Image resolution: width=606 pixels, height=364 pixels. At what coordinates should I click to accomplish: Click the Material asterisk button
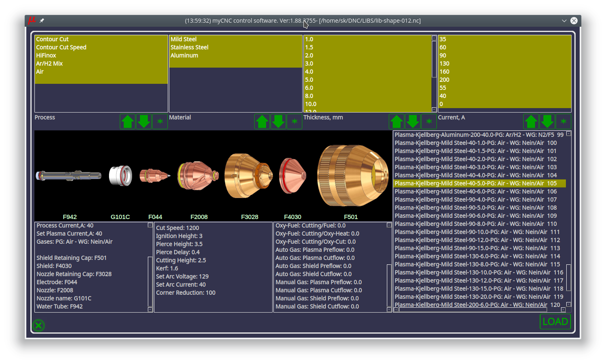[x=294, y=121]
